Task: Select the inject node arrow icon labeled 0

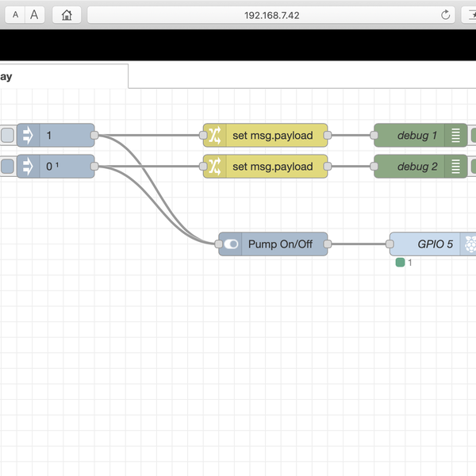Action: click(x=28, y=167)
